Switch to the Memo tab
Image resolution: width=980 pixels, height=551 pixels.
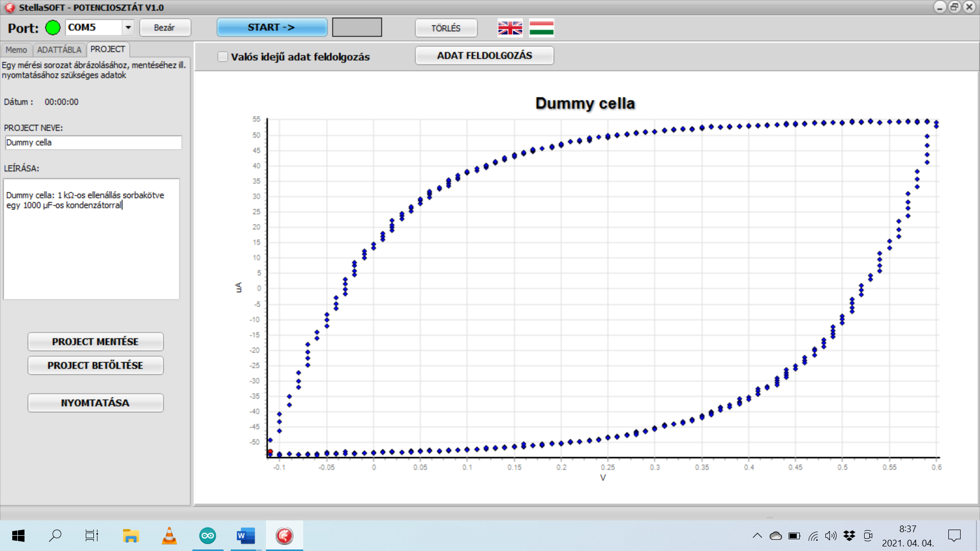pyautogui.click(x=16, y=49)
